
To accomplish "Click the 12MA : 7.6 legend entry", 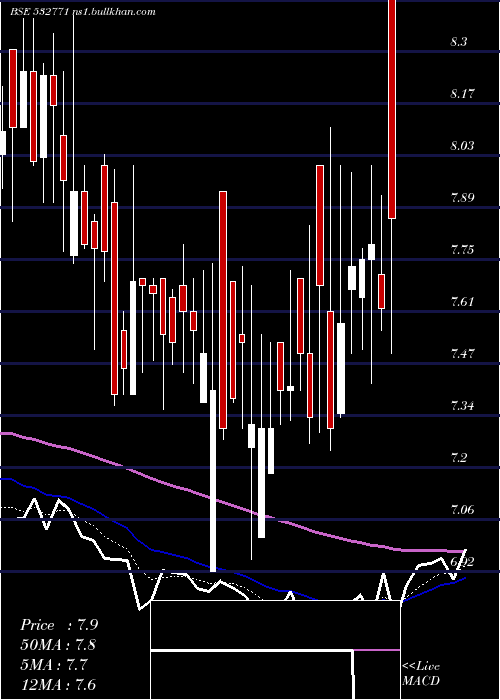I will pyautogui.click(x=58, y=685).
